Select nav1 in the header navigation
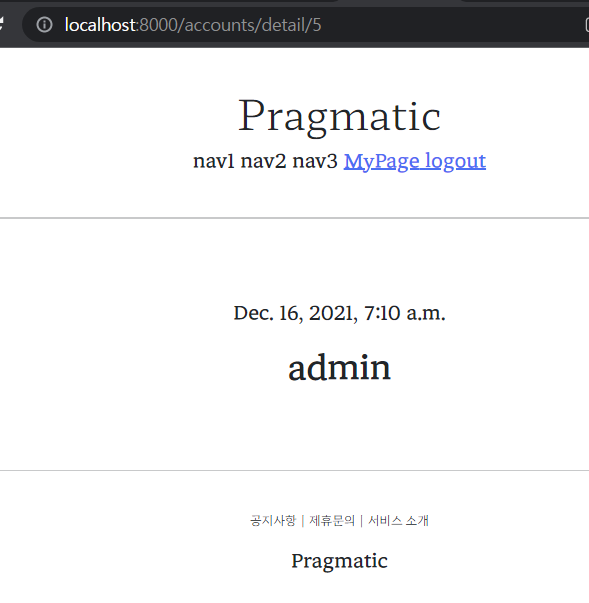 [214, 161]
